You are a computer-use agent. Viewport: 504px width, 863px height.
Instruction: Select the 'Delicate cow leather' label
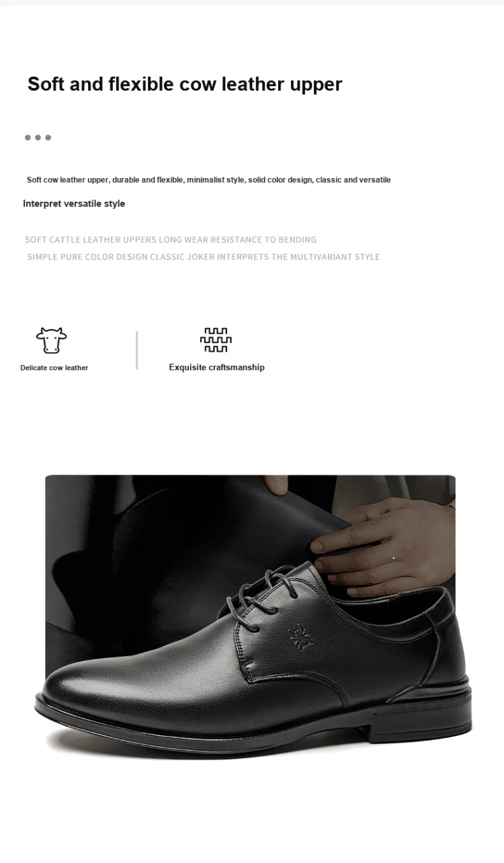coord(54,368)
